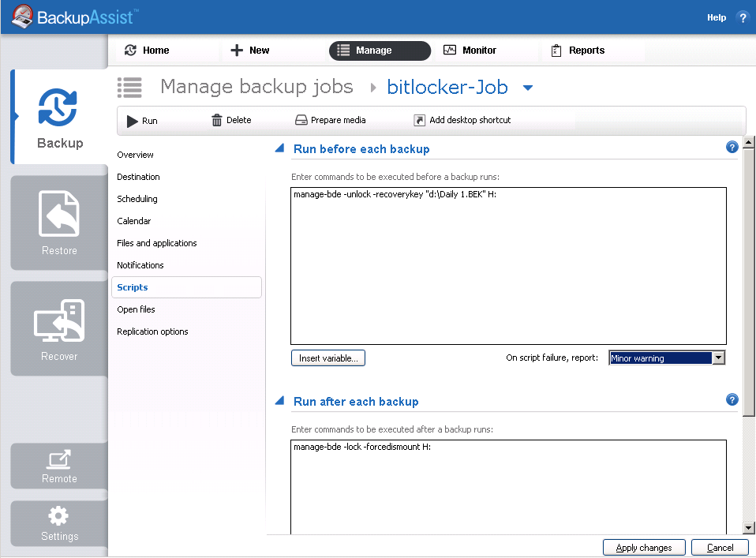Click the scrollbar down arrow
The width and height of the screenshot is (756, 558).
[x=749, y=528]
